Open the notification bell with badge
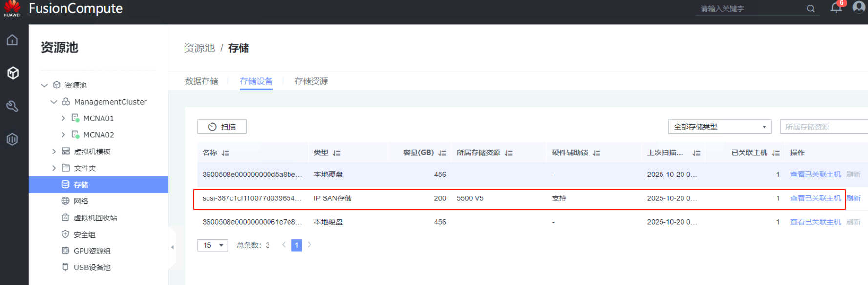Screen dimensions: 868x285 click(x=836, y=8)
